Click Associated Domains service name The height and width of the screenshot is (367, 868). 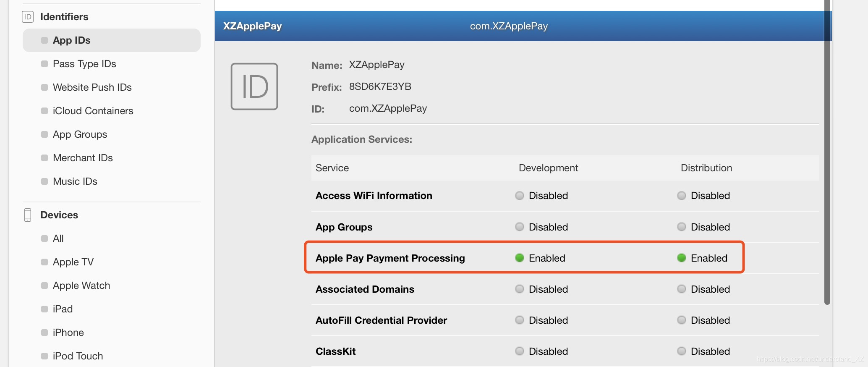tap(365, 289)
